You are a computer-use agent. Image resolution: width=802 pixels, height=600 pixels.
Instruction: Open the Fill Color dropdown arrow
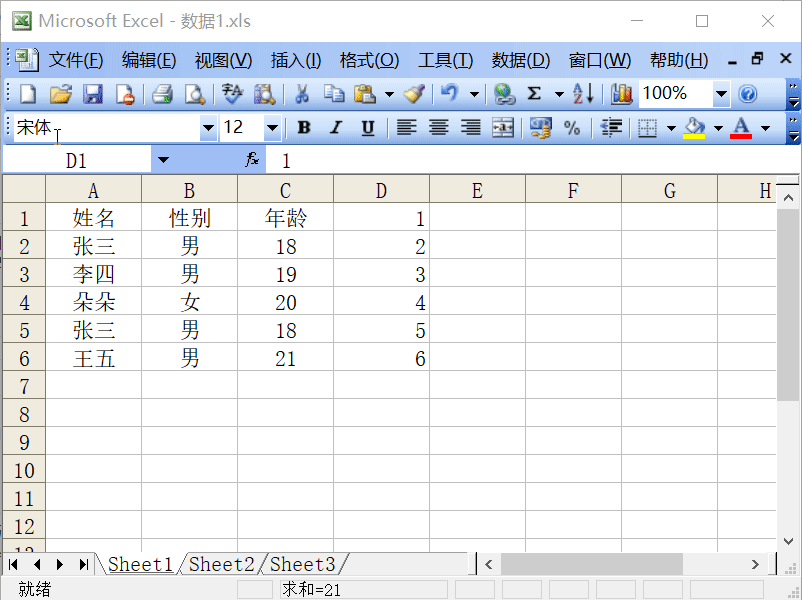(x=719, y=128)
